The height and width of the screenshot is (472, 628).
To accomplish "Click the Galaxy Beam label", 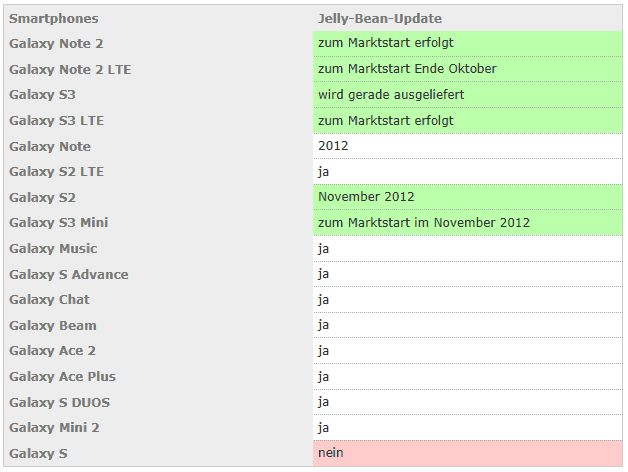I will click(53, 325).
